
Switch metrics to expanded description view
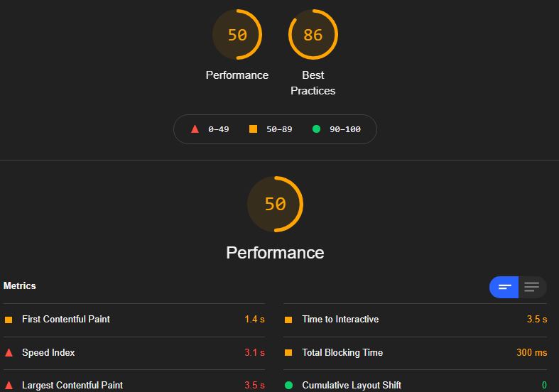(x=532, y=287)
